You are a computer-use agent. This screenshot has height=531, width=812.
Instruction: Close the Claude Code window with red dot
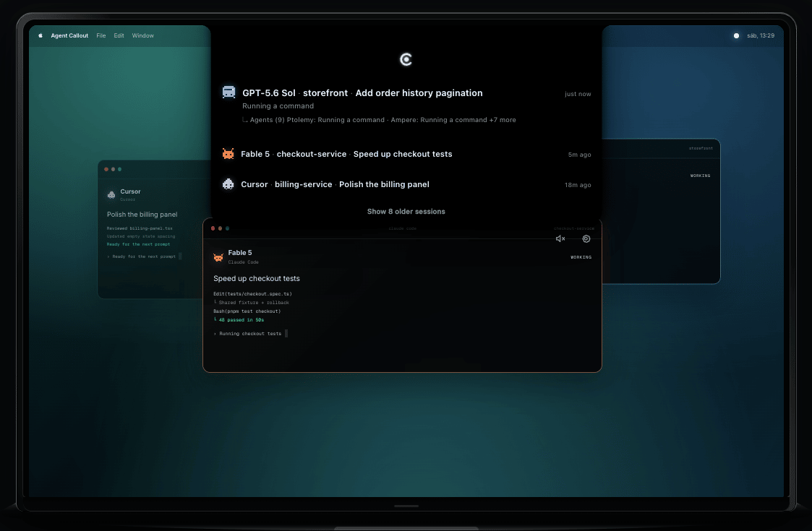coord(213,228)
